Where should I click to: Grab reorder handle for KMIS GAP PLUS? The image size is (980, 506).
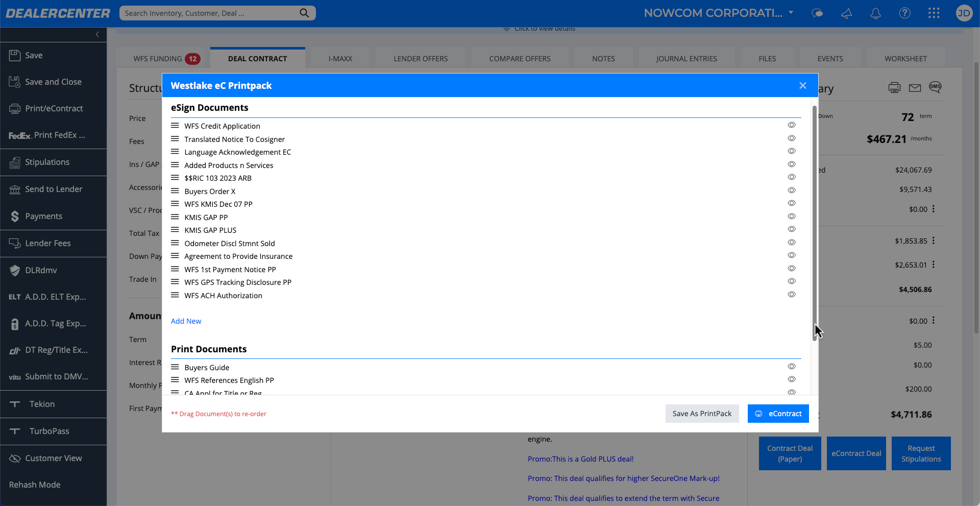(175, 230)
